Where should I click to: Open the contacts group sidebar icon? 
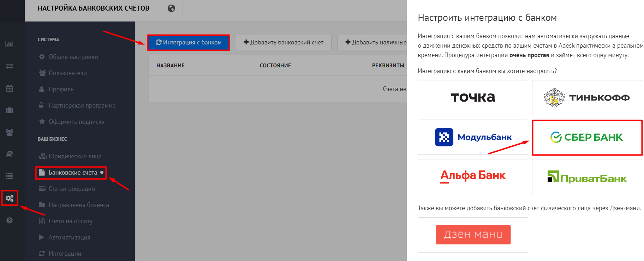[x=10, y=132]
